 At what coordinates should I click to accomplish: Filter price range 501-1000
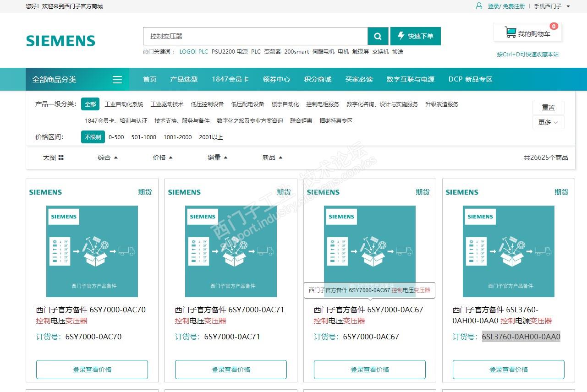[x=144, y=137]
